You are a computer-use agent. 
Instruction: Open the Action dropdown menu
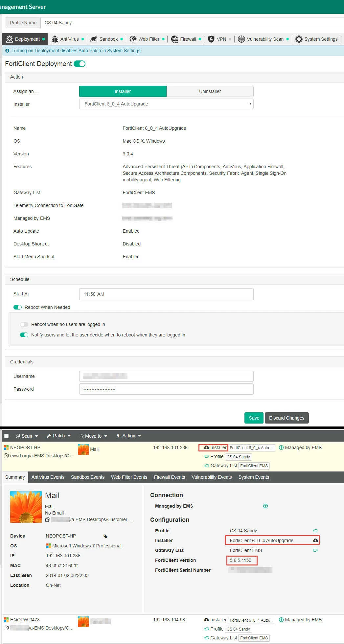[x=128, y=436]
